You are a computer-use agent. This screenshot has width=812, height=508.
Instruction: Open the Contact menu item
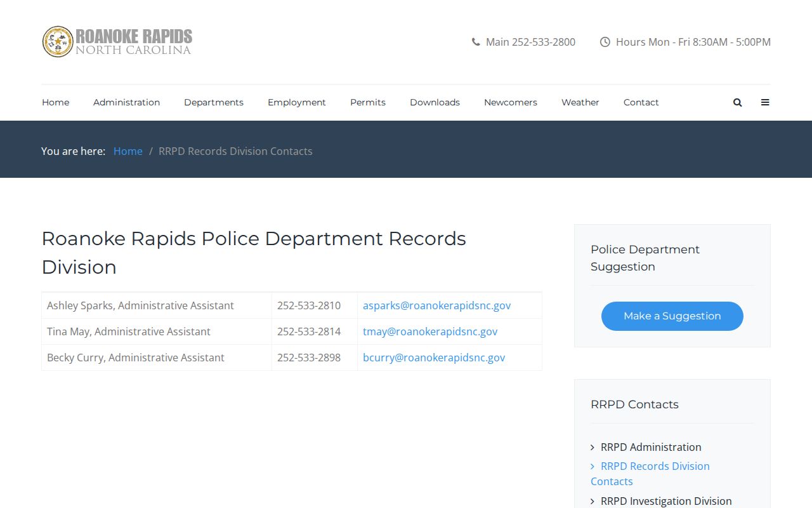(x=641, y=102)
